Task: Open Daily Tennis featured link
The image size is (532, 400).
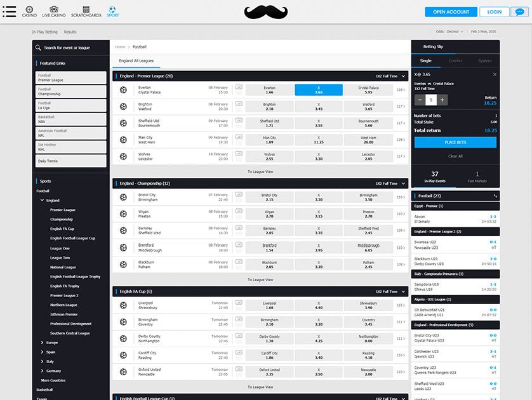Action: [x=71, y=161]
